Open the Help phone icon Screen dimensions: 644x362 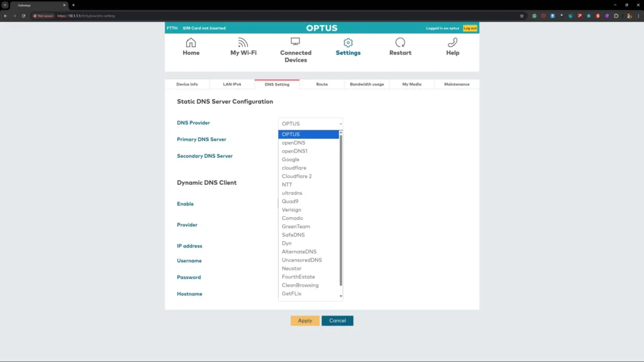coord(453,43)
